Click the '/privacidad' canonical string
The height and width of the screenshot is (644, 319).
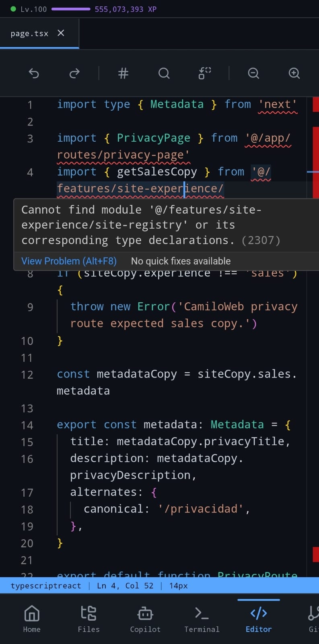point(201,509)
